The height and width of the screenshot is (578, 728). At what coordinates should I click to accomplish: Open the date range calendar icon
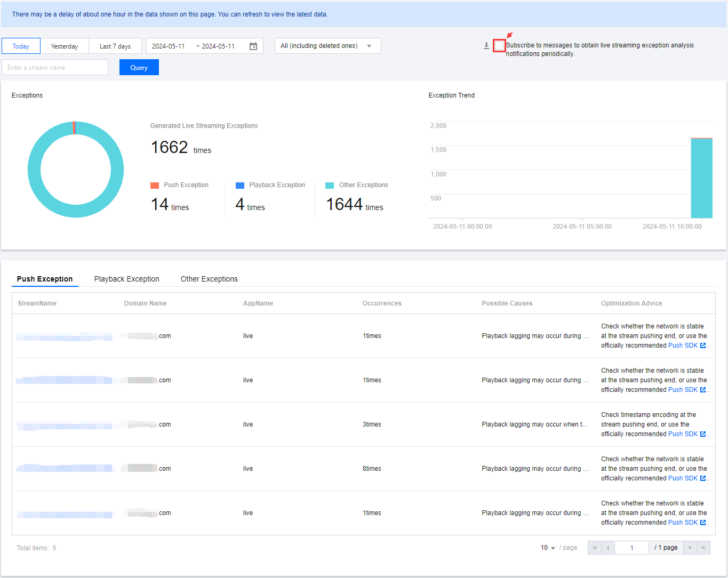(253, 46)
